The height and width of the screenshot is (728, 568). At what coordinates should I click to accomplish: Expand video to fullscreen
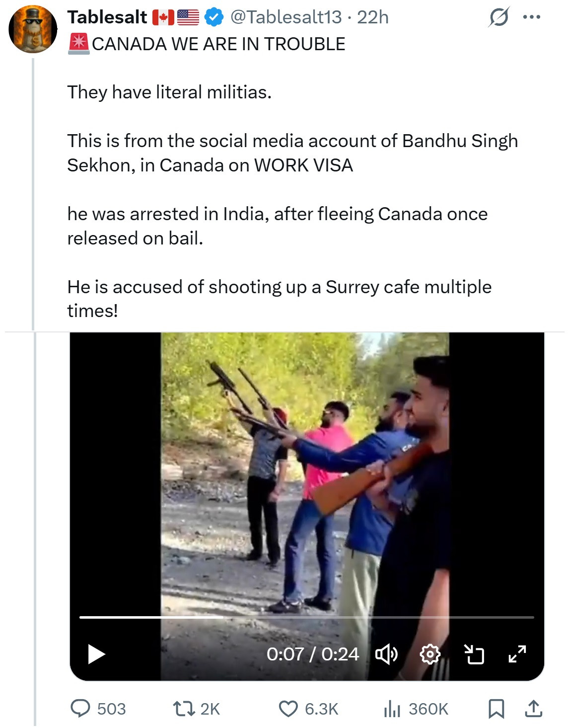tap(517, 654)
